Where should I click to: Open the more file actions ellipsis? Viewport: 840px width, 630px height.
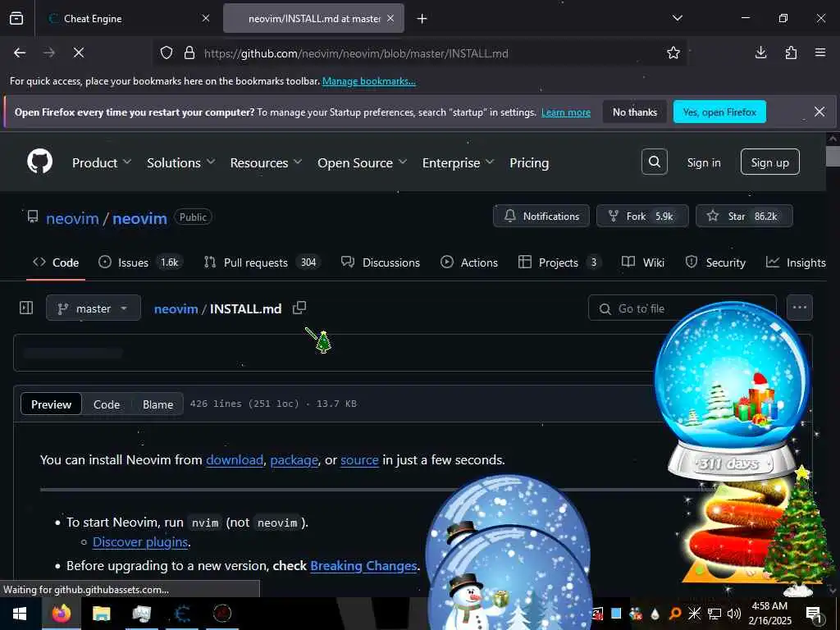pyautogui.click(x=799, y=308)
